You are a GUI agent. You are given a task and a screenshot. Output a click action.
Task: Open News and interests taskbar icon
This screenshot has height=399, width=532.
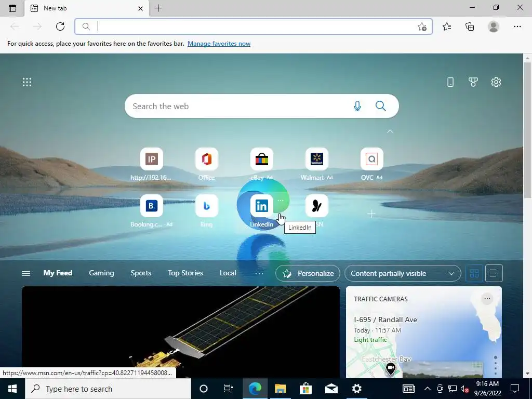408,389
